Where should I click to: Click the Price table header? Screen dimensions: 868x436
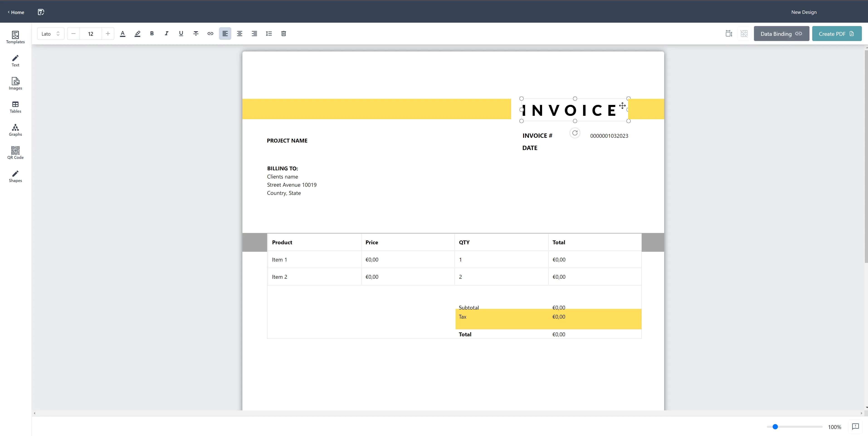[372, 242]
